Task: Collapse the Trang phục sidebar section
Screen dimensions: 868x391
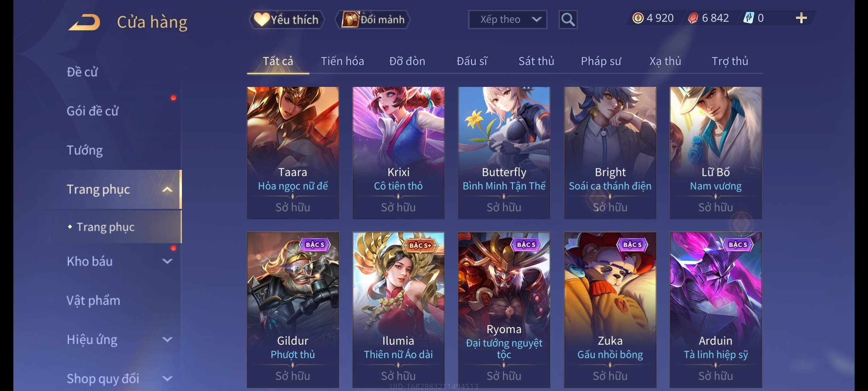Action: pos(167,189)
